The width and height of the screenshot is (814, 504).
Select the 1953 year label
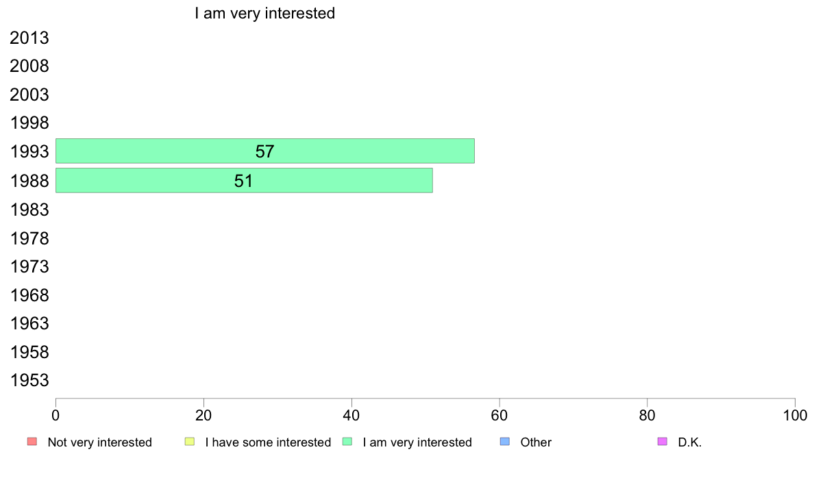[29, 381]
